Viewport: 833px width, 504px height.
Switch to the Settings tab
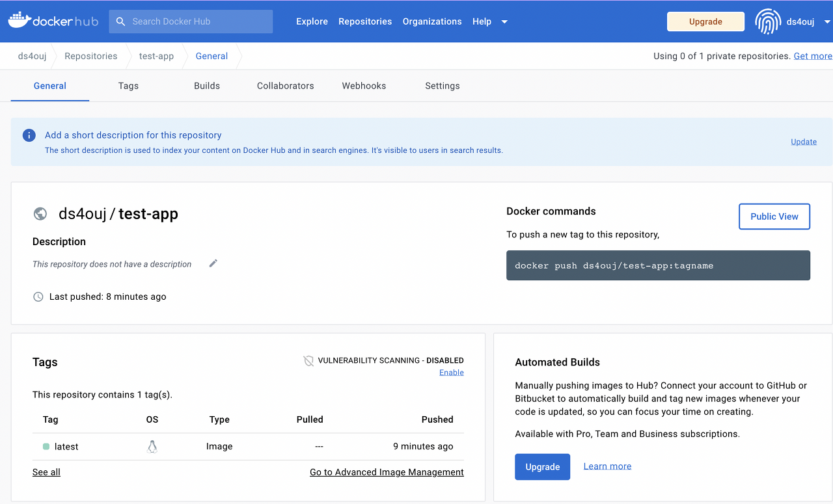tap(443, 86)
